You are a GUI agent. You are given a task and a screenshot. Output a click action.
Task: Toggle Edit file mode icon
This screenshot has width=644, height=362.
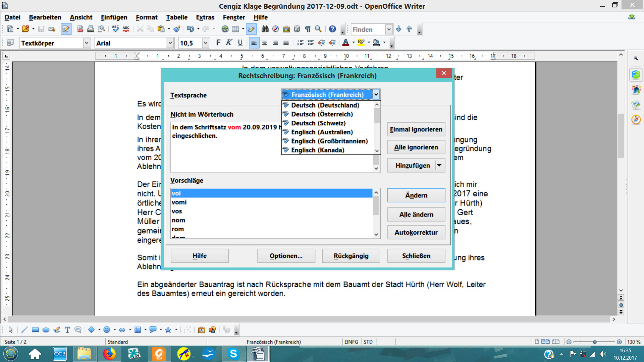66,29
